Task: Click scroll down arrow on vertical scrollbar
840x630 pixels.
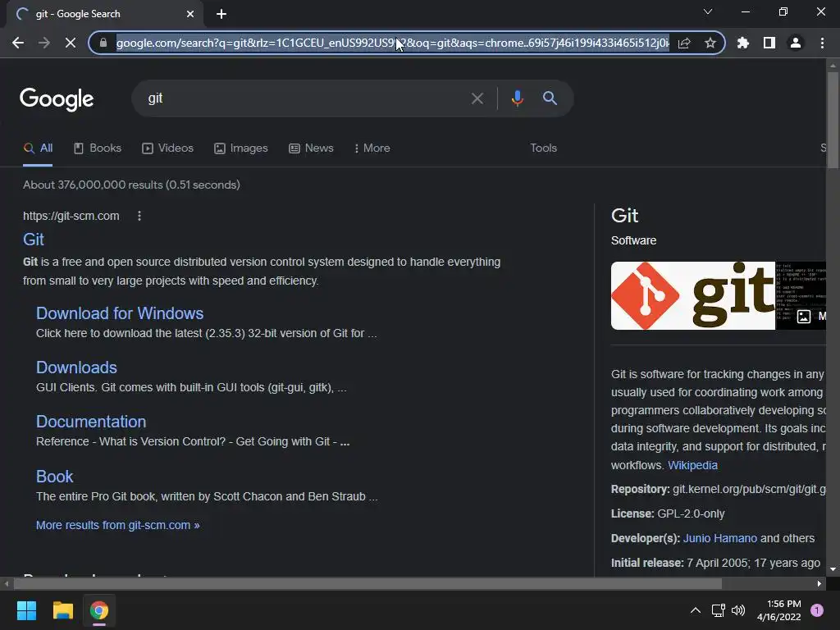Action: tap(833, 569)
